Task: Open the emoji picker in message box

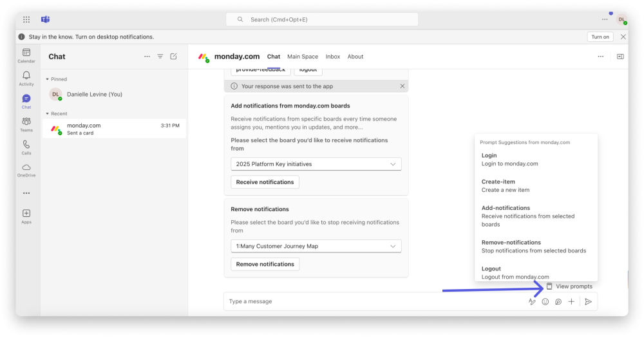Action: point(545,301)
